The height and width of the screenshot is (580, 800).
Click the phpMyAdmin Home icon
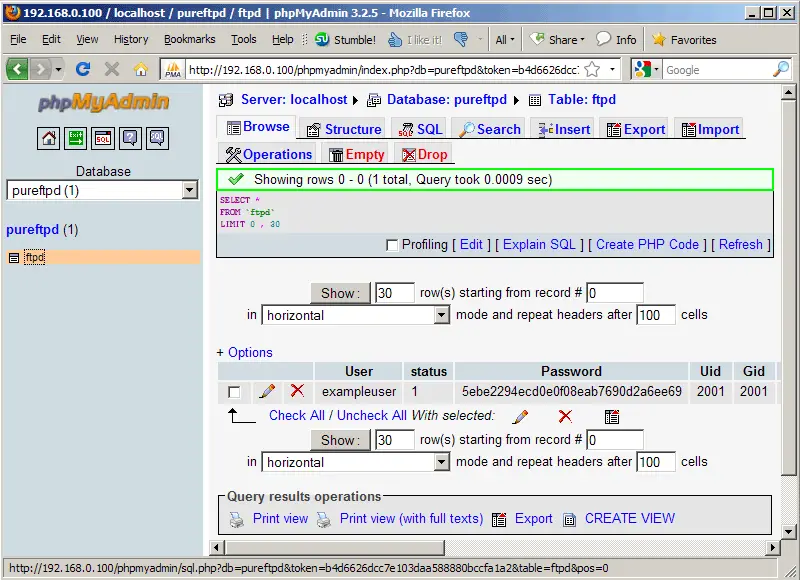[48, 138]
